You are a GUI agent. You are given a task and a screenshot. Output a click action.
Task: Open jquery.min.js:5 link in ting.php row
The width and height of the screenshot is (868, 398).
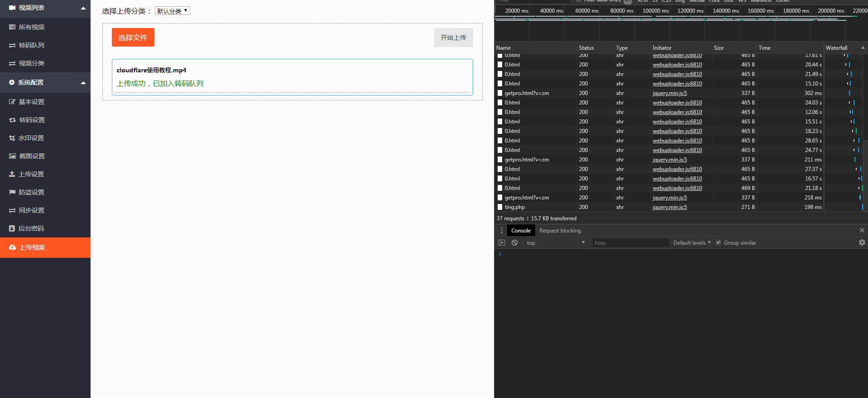click(x=670, y=207)
